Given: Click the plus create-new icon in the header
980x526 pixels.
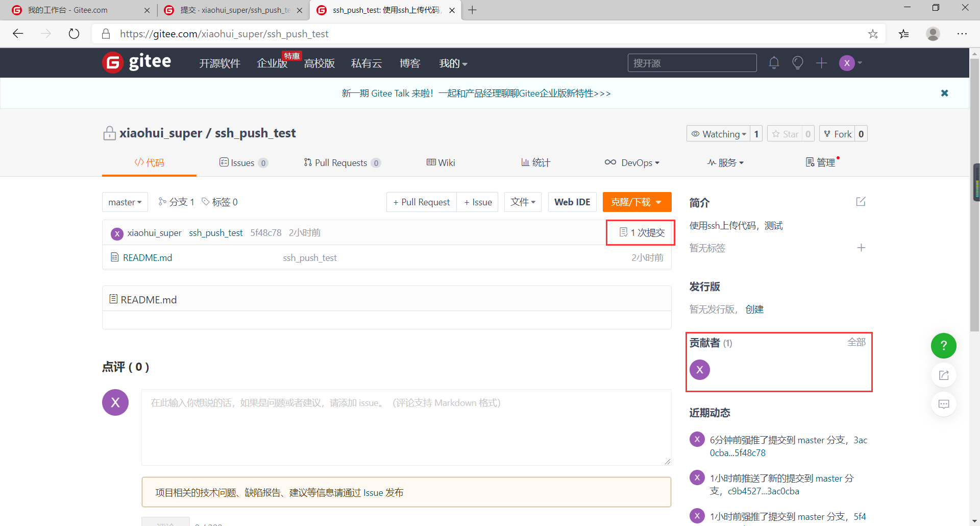Looking at the screenshot, I should (x=821, y=63).
